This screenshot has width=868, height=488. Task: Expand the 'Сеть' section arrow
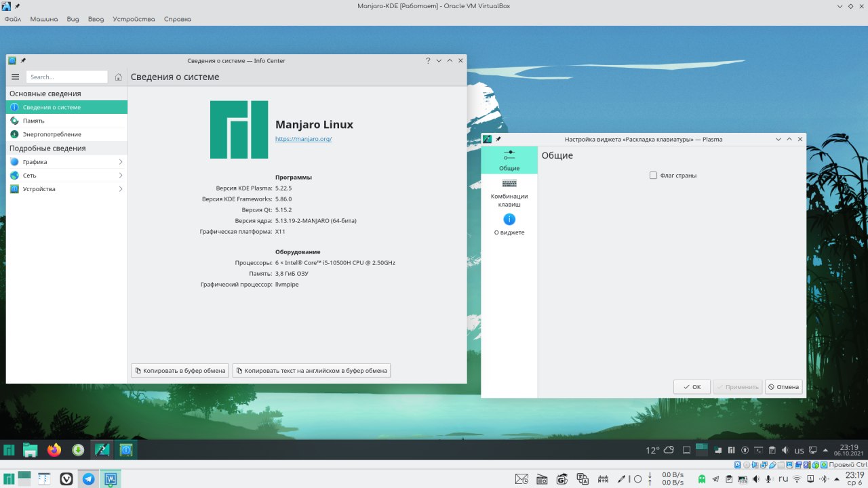pyautogui.click(x=121, y=176)
